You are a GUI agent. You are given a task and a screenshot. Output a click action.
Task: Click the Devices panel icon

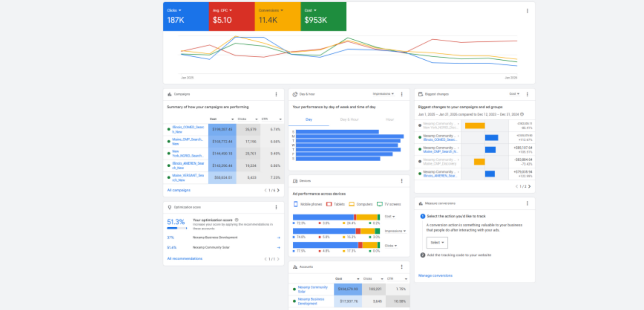click(x=296, y=181)
